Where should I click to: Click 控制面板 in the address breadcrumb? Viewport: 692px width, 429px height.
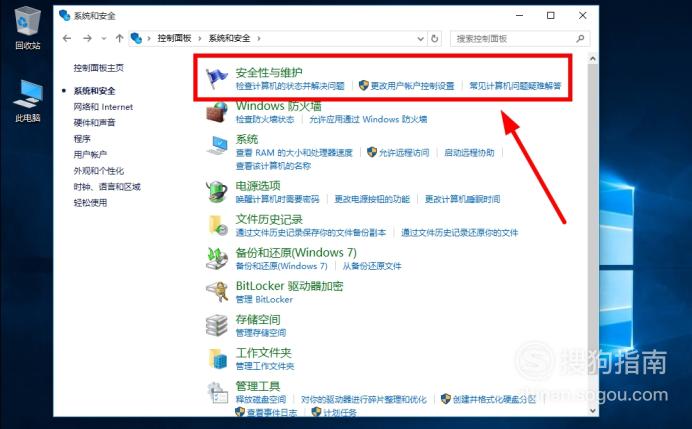(174, 38)
